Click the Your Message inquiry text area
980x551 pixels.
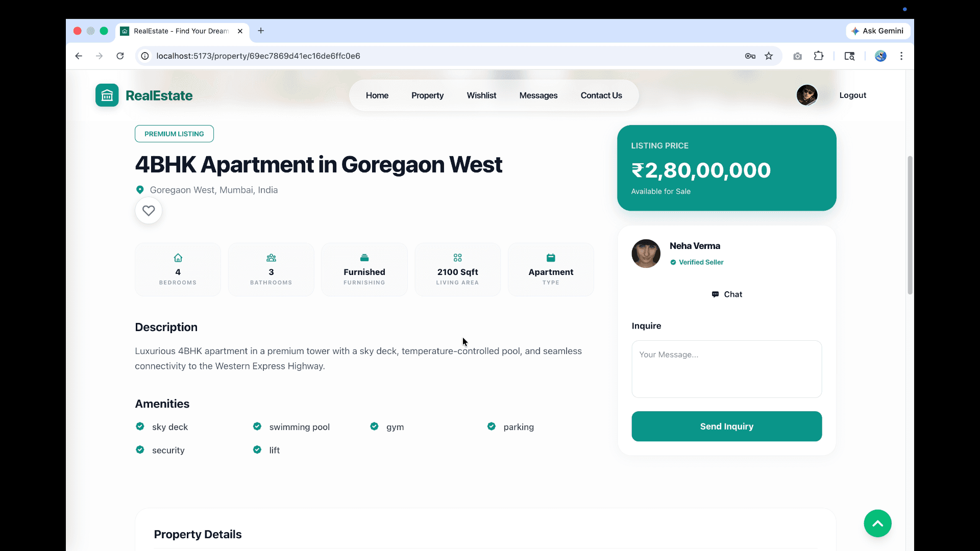click(x=727, y=369)
